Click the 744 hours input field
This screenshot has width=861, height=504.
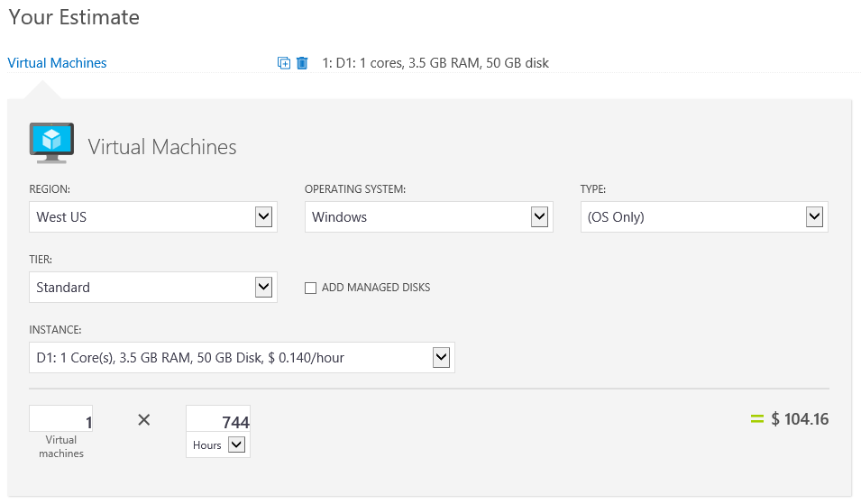tap(218, 419)
